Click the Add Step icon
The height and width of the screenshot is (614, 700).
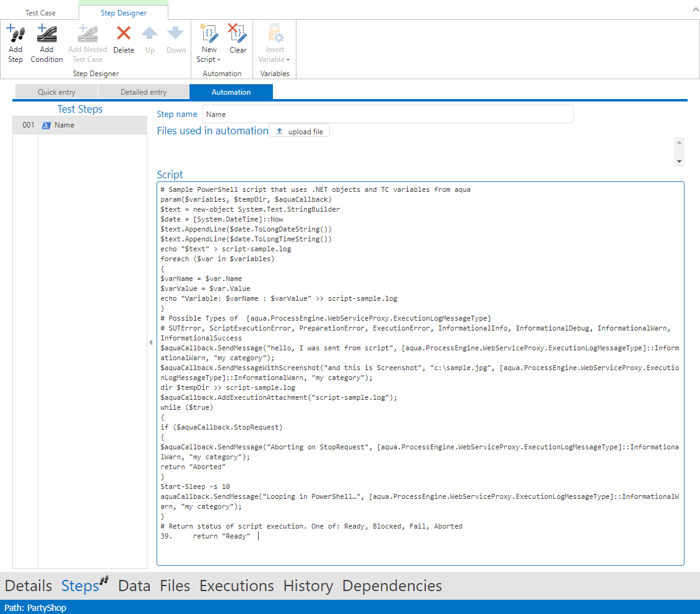[15, 34]
